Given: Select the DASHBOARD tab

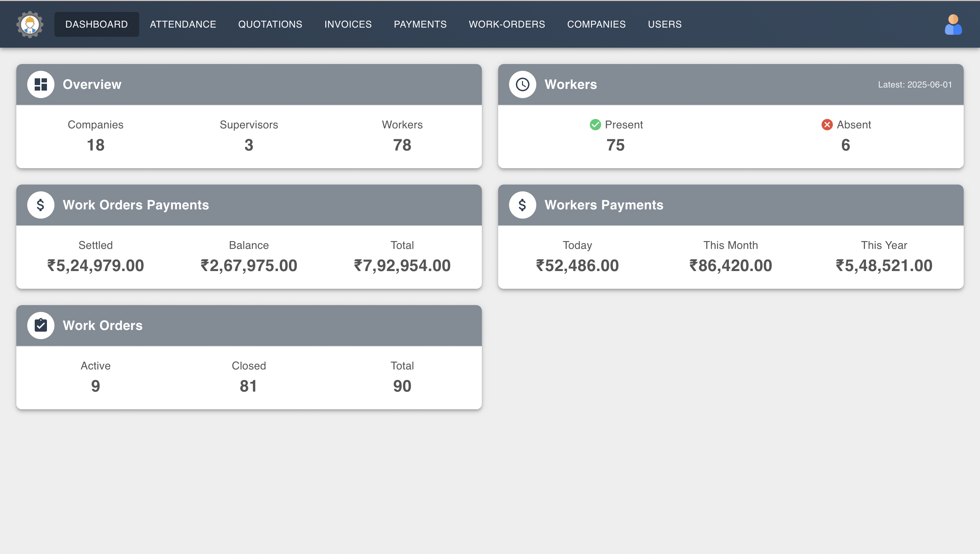Looking at the screenshot, I should click(97, 24).
